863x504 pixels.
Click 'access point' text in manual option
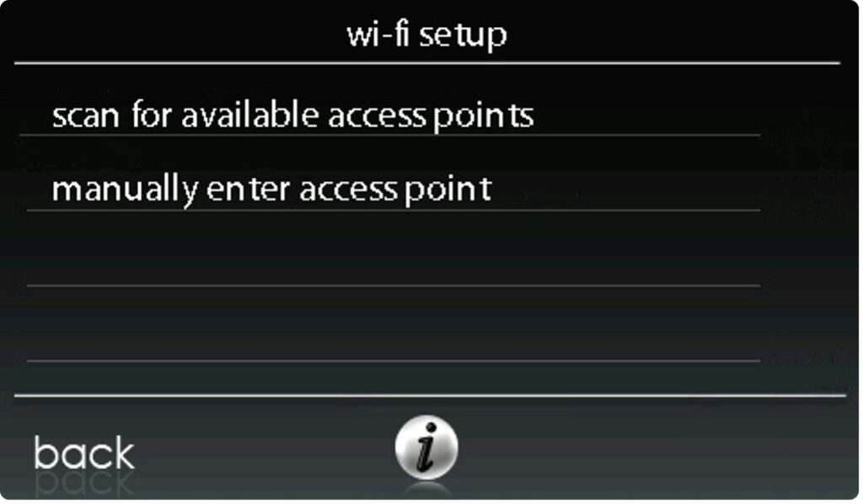point(395,190)
